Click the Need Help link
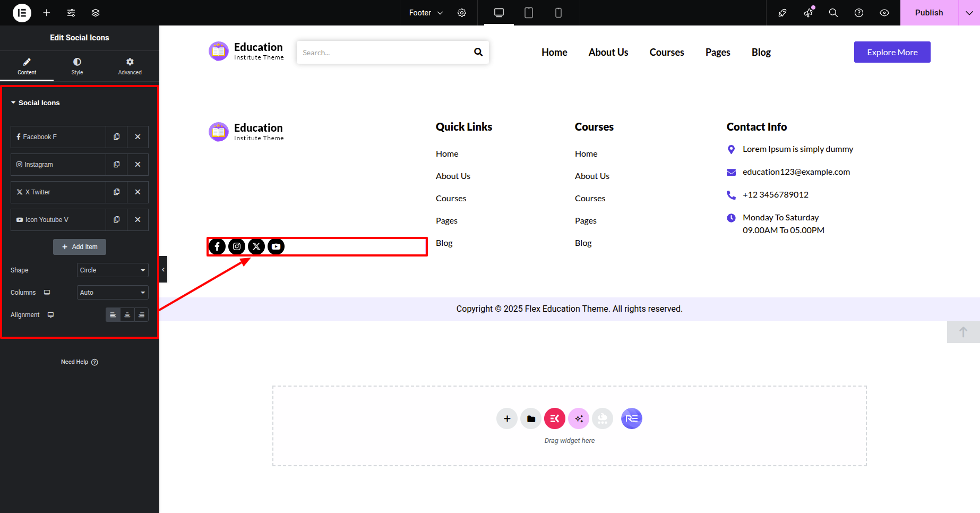Screen dimensions: 980x513 (80, 362)
